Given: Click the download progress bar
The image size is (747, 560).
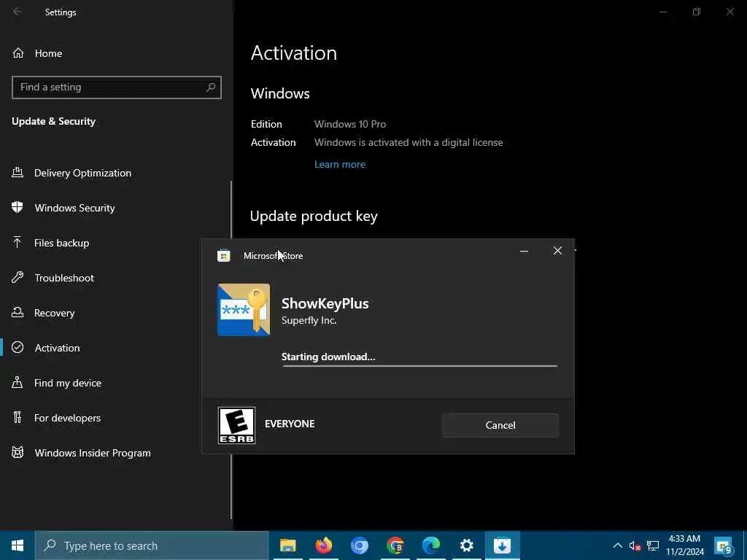Looking at the screenshot, I should click(x=419, y=366).
